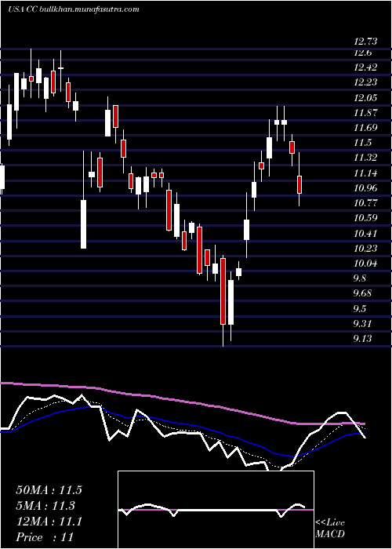This screenshot has width=392, height=549.
Task: Click the 10.96 price axis label
Action: click(x=365, y=188)
